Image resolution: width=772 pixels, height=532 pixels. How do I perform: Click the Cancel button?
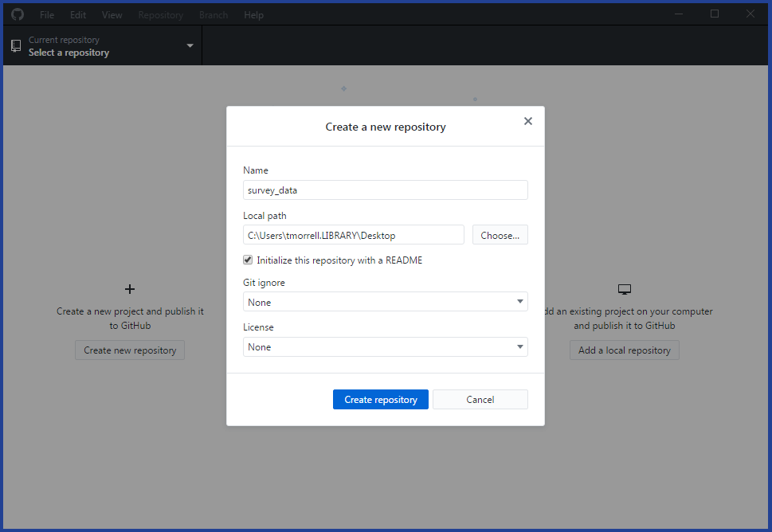480,400
